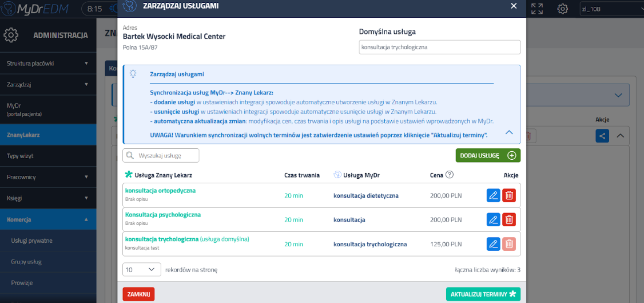Open Typy wizyt in the sidebar
This screenshot has width=644, height=303.
point(48,156)
